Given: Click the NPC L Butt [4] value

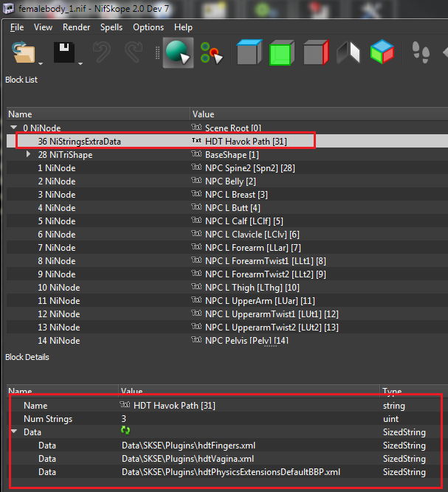Looking at the screenshot, I should (x=232, y=208).
